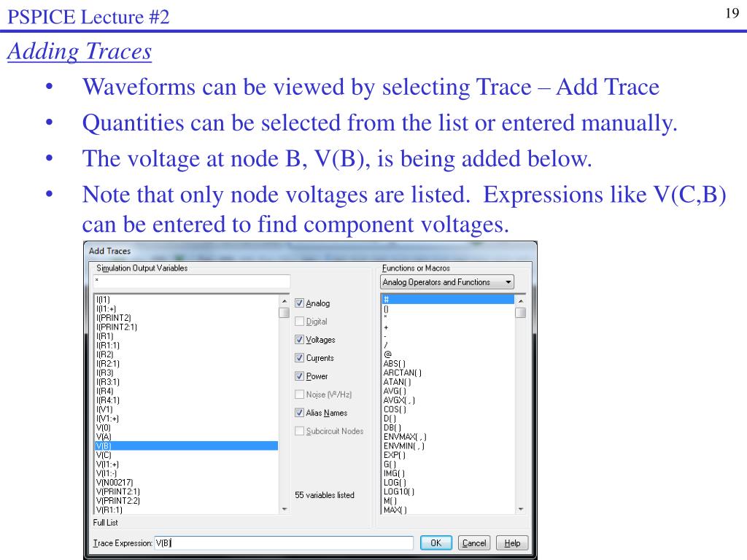Select I(I1) in variables list

(103, 300)
